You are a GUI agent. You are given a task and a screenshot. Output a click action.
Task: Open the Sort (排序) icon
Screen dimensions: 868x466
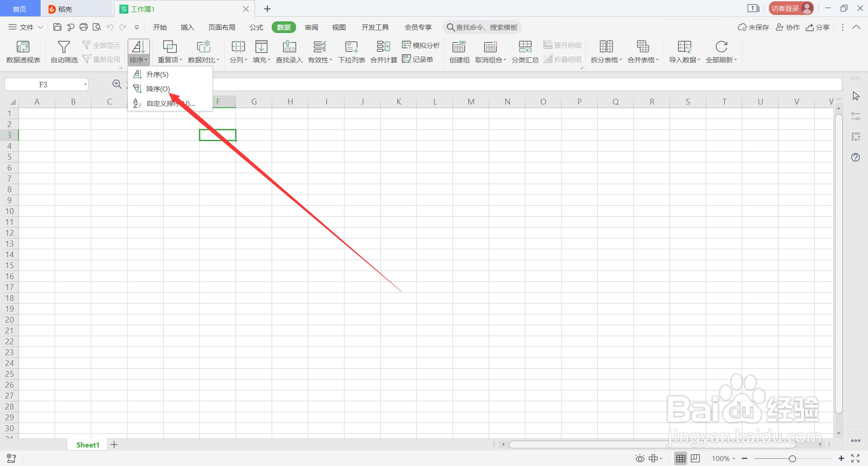pyautogui.click(x=139, y=47)
